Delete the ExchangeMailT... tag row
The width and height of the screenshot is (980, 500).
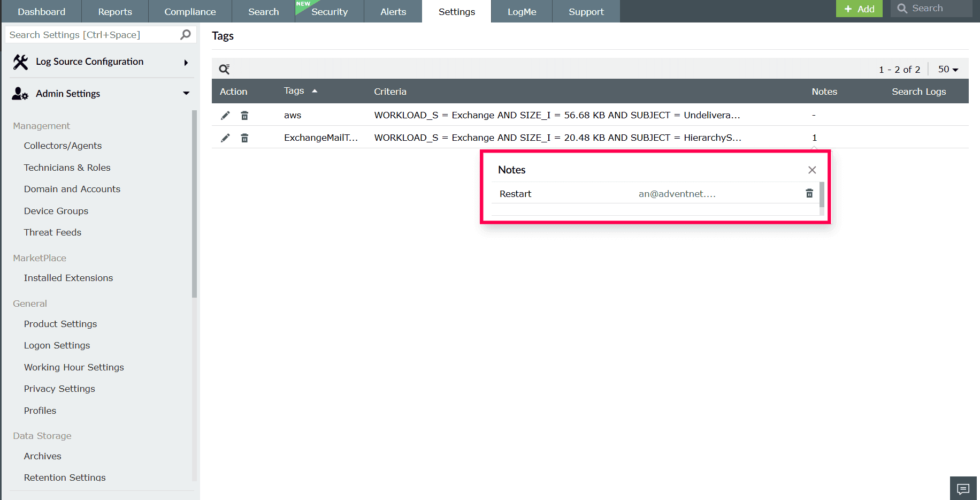[244, 138]
